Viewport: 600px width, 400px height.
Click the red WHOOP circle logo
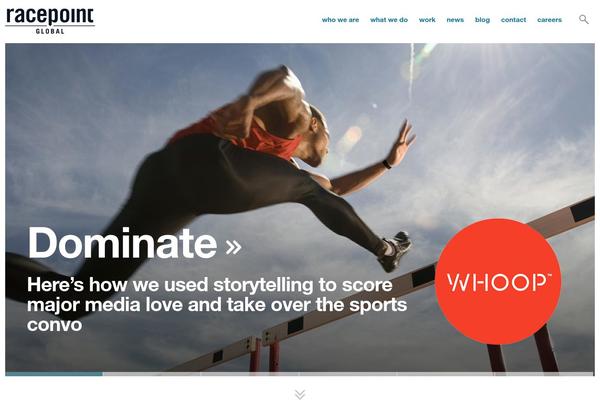[x=498, y=281]
